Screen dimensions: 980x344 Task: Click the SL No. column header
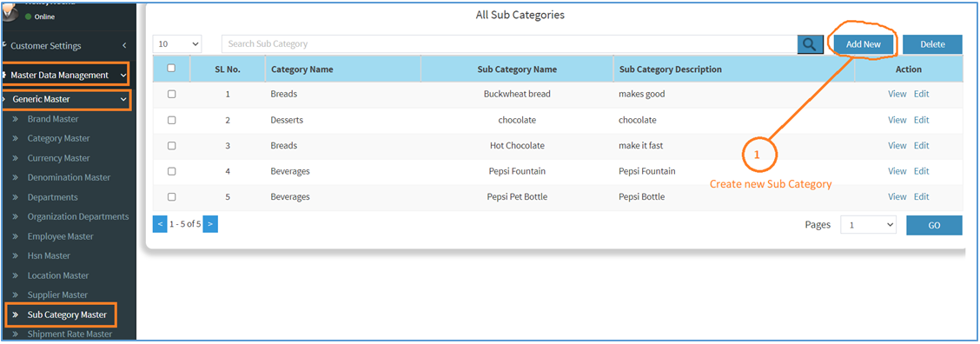pyautogui.click(x=228, y=69)
